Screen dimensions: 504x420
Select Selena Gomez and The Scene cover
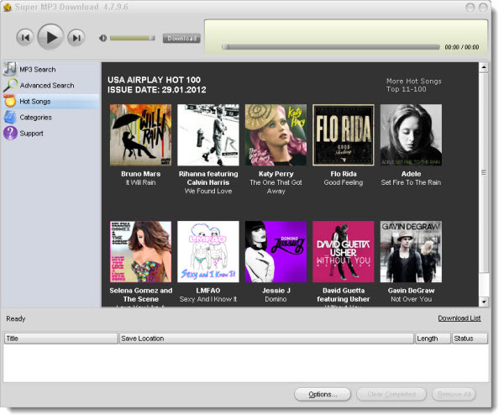(x=141, y=252)
